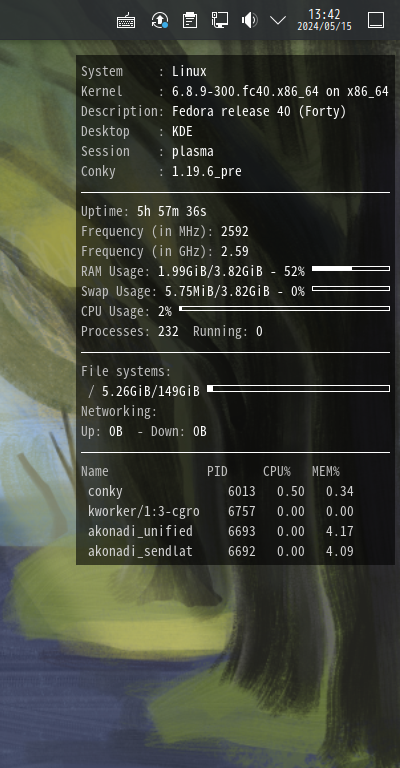Viewport: 400px width, 768px height.
Task: Click the uptime value '5h 57m 36s'
Action: click(x=172, y=212)
